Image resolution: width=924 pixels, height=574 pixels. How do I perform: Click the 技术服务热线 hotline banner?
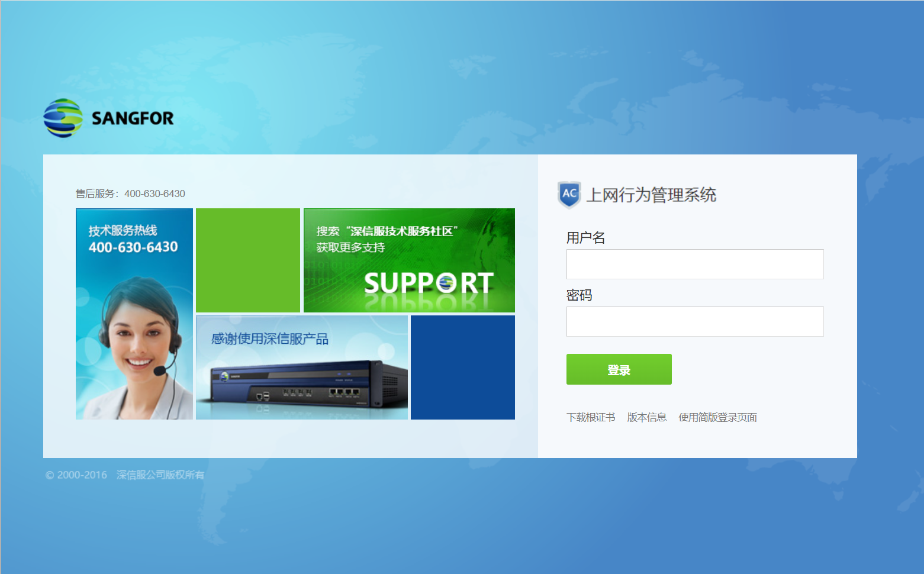point(134,314)
